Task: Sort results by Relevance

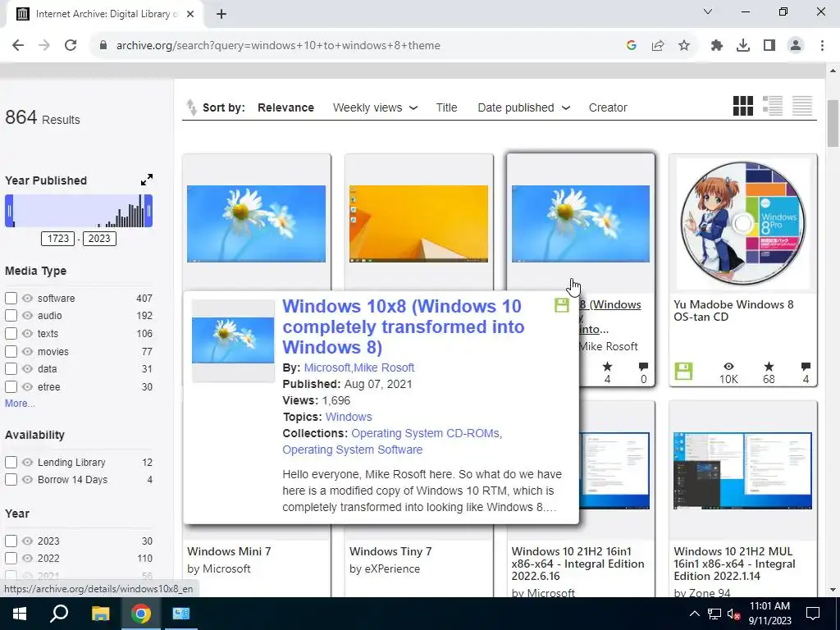Action: [285, 107]
